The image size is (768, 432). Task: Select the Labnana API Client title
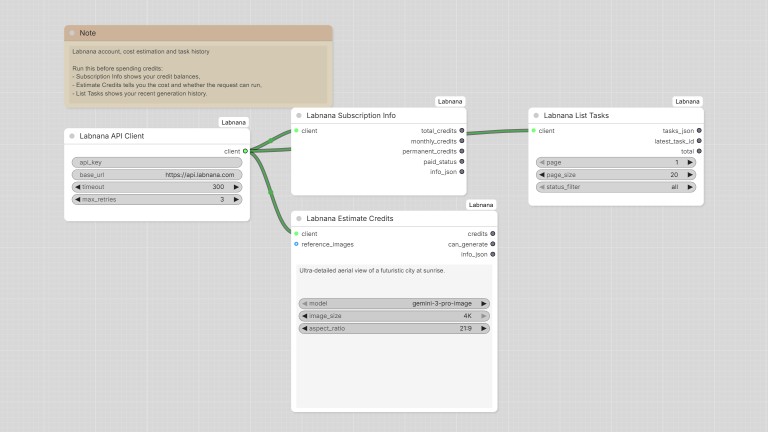(x=112, y=136)
